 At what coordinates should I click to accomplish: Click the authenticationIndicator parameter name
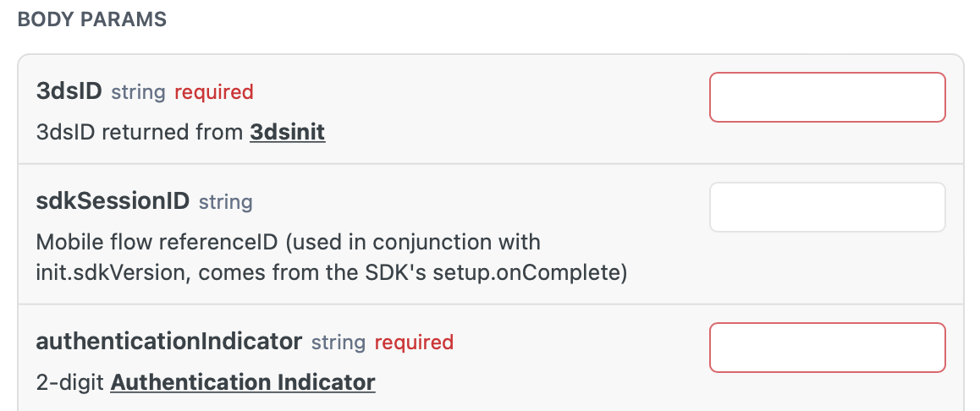(168, 341)
